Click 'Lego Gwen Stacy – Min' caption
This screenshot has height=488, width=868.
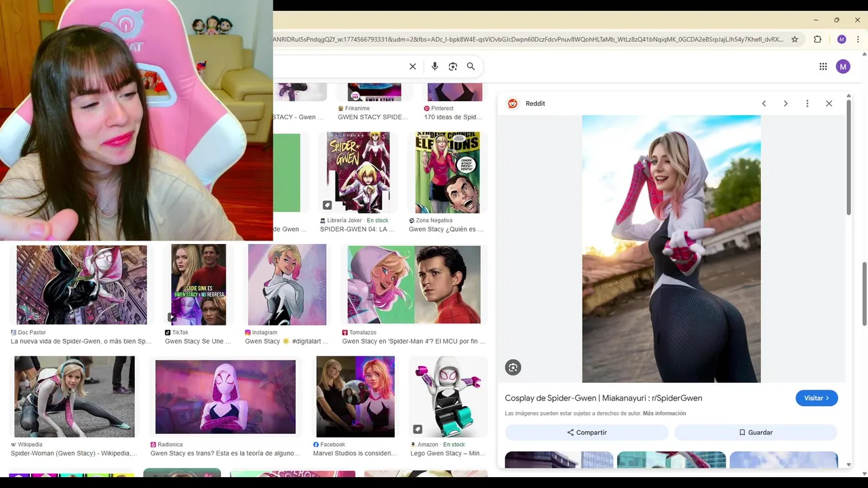[x=448, y=453]
